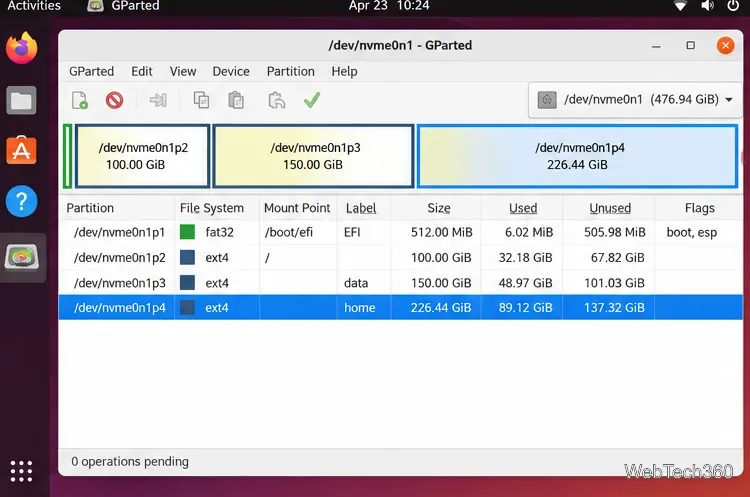Click the Used column header
The image size is (750, 497).
(x=523, y=208)
